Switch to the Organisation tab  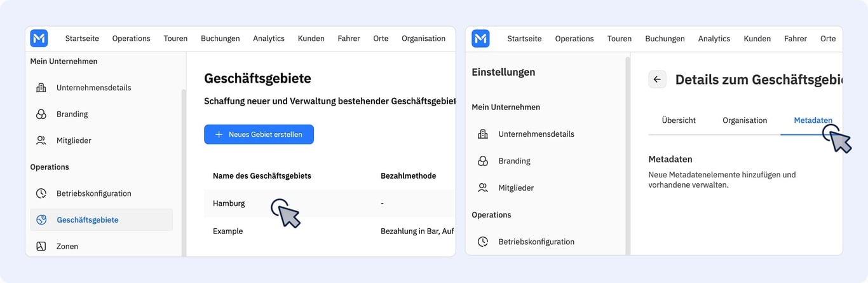(745, 120)
